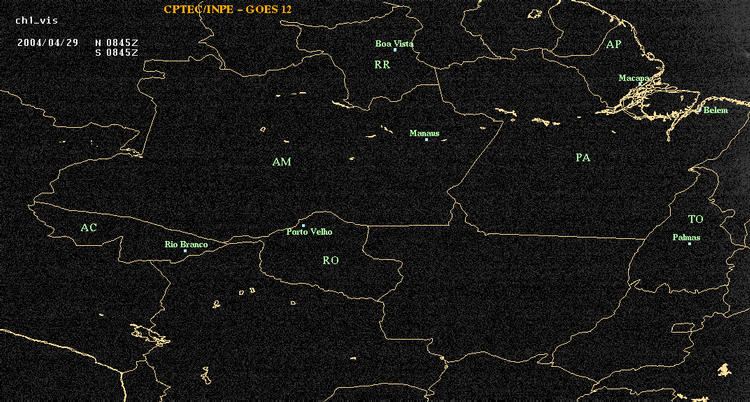Click the S 0845Z time stamp
The height and width of the screenshot is (402, 750).
point(116,53)
